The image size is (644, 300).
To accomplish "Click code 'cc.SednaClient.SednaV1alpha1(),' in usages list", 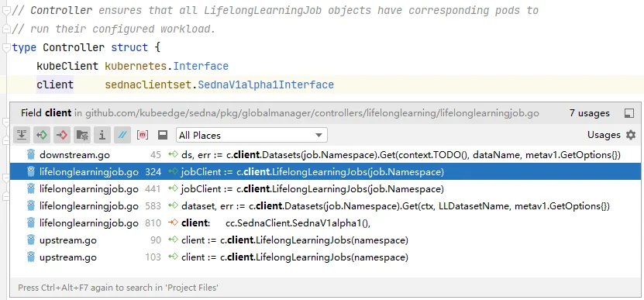I will pos(298,223).
